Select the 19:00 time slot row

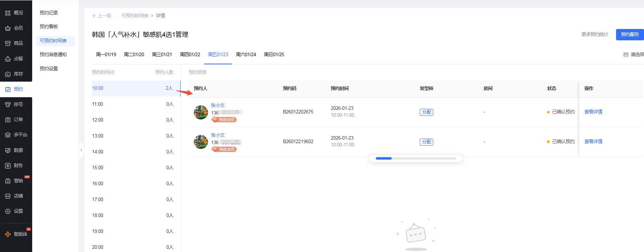[x=136, y=232]
